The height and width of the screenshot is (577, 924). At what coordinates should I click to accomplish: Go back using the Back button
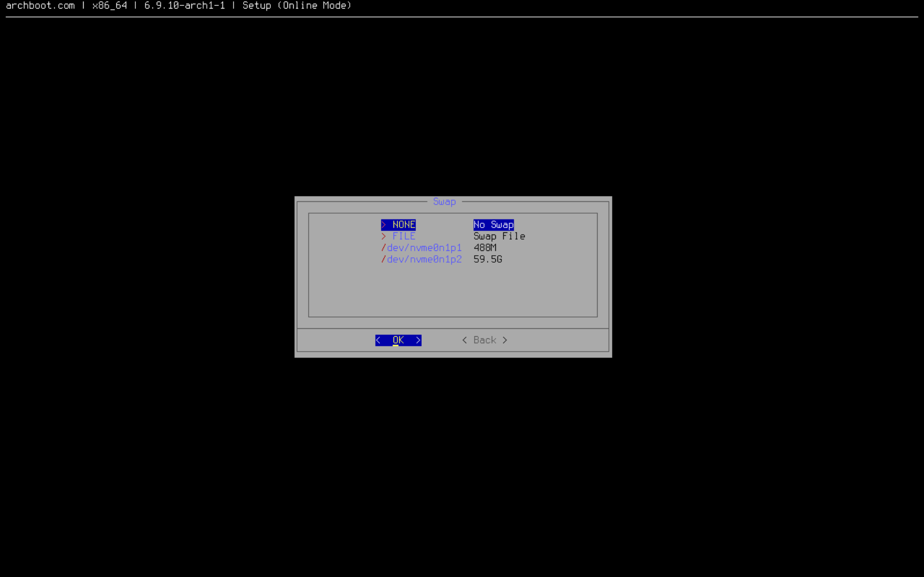(x=485, y=340)
